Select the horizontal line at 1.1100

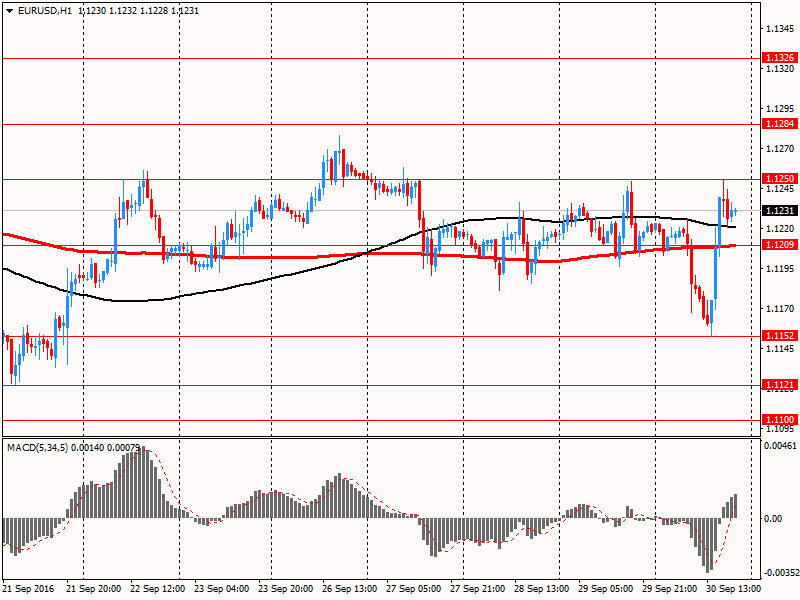pos(400,420)
